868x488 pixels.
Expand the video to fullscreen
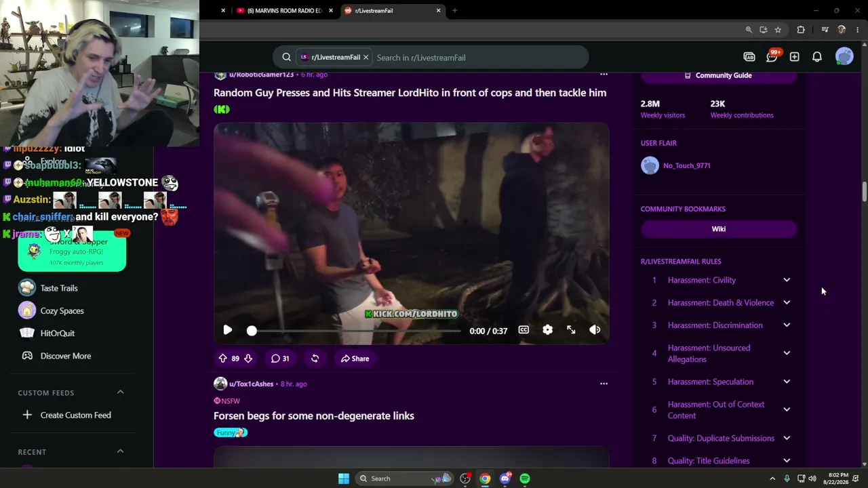(x=571, y=330)
